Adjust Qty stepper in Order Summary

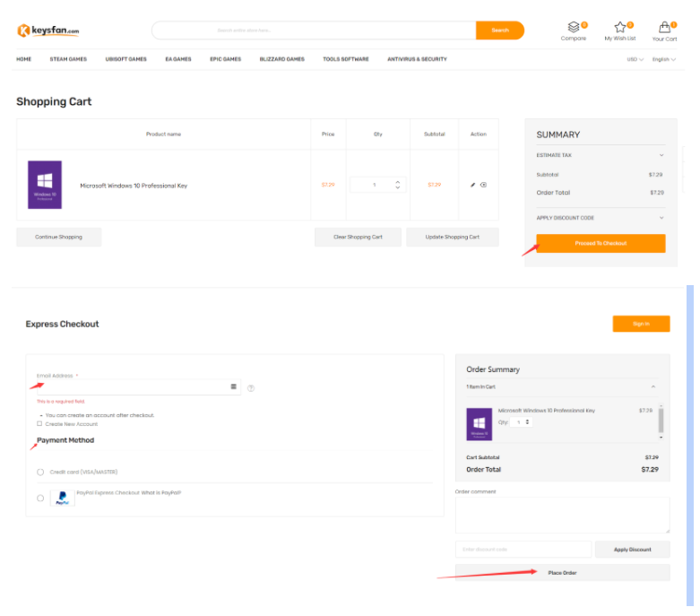pos(527,422)
